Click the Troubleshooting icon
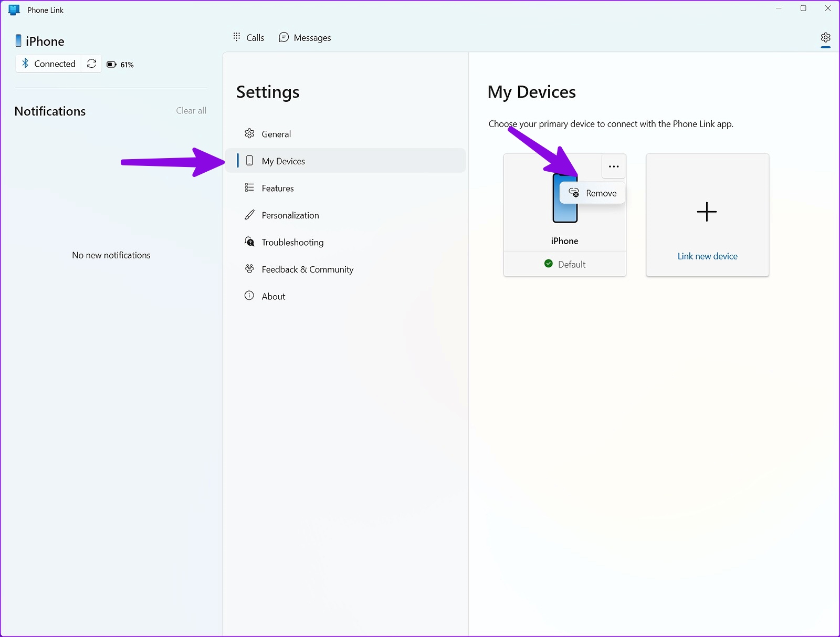This screenshot has height=637, width=840. (249, 242)
